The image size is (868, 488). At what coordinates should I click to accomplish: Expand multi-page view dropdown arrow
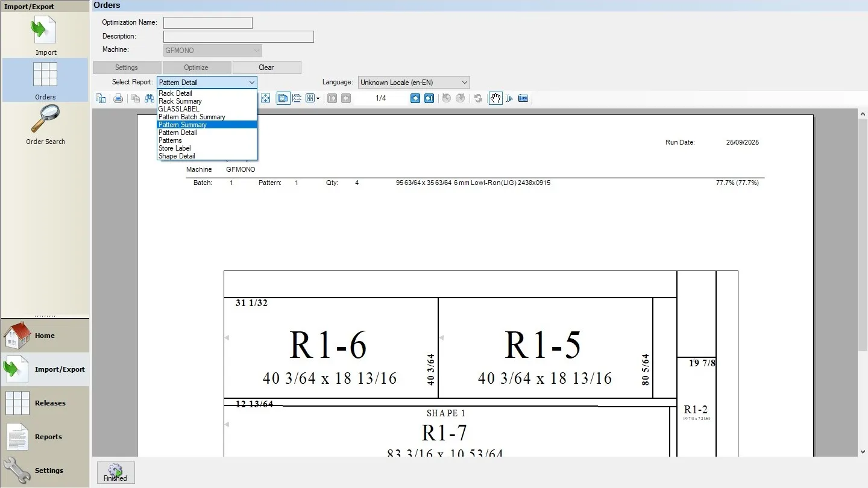click(x=318, y=98)
